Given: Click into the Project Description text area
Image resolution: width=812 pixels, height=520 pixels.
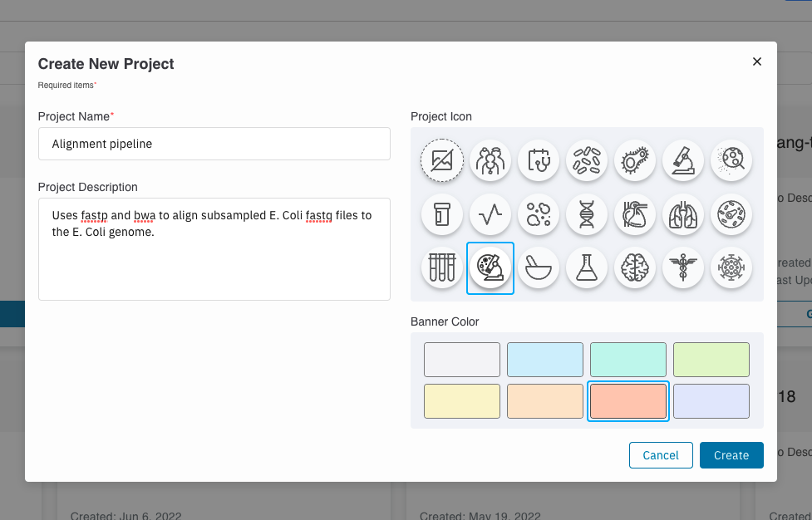Looking at the screenshot, I should tap(214, 249).
